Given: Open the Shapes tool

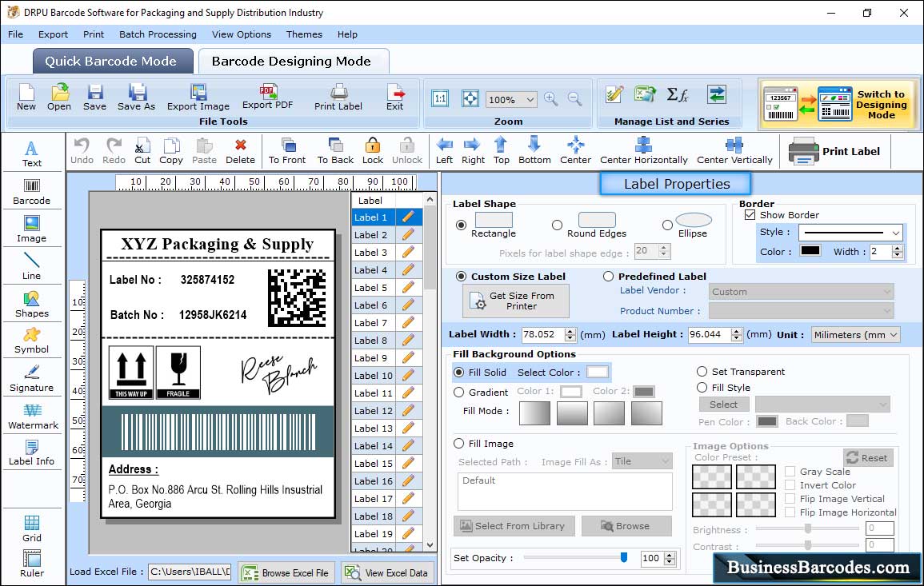Looking at the screenshot, I should (x=32, y=305).
